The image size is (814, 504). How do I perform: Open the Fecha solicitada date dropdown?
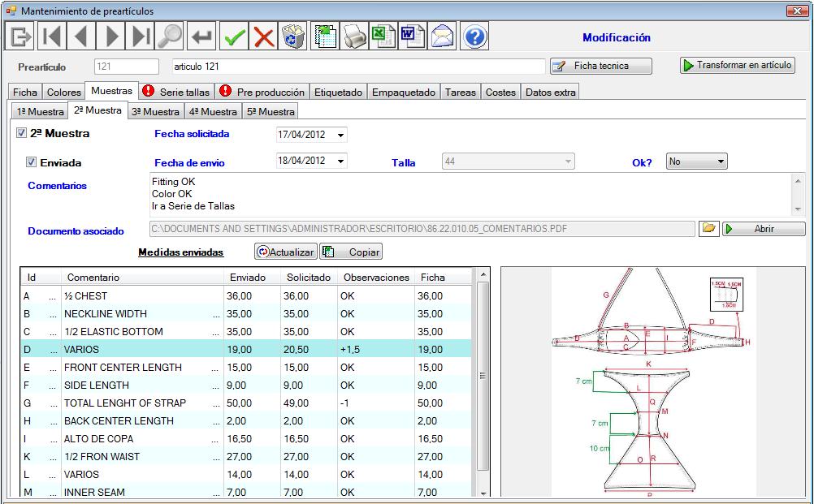[340, 135]
